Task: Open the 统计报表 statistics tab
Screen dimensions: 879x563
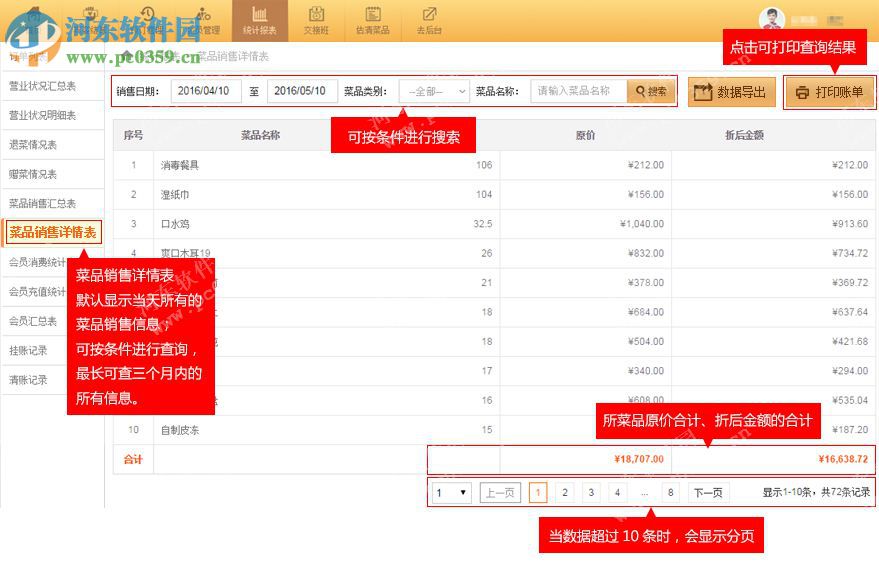Action: click(x=260, y=21)
